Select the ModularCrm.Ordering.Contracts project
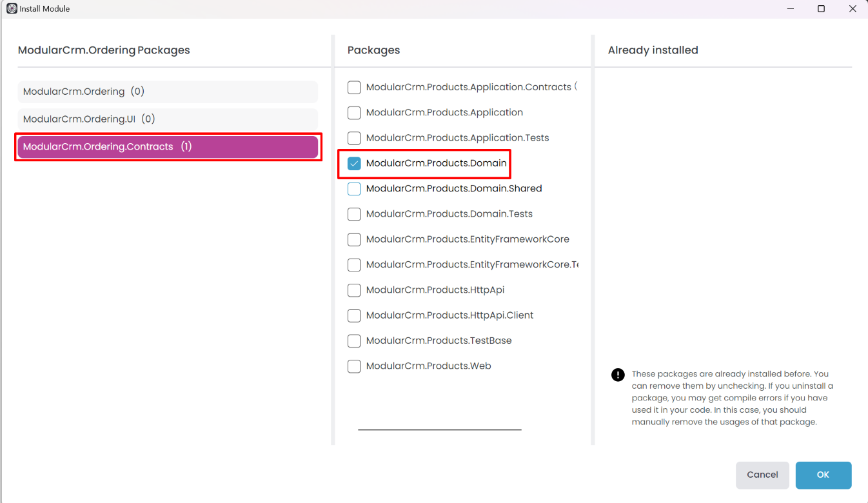 click(168, 147)
